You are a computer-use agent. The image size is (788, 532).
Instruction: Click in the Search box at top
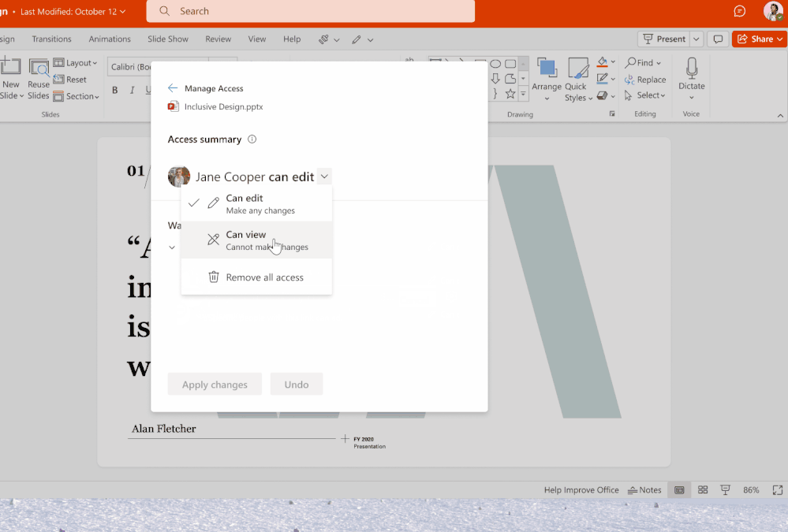click(311, 11)
